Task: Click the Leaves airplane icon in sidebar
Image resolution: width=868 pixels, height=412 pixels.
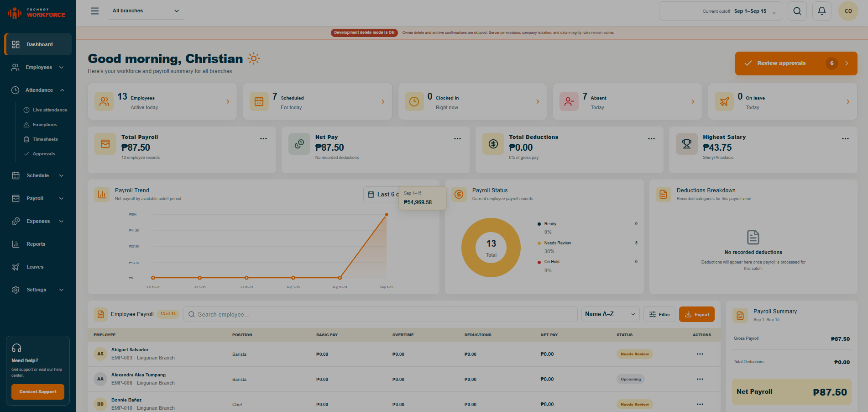Action: tap(16, 267)
